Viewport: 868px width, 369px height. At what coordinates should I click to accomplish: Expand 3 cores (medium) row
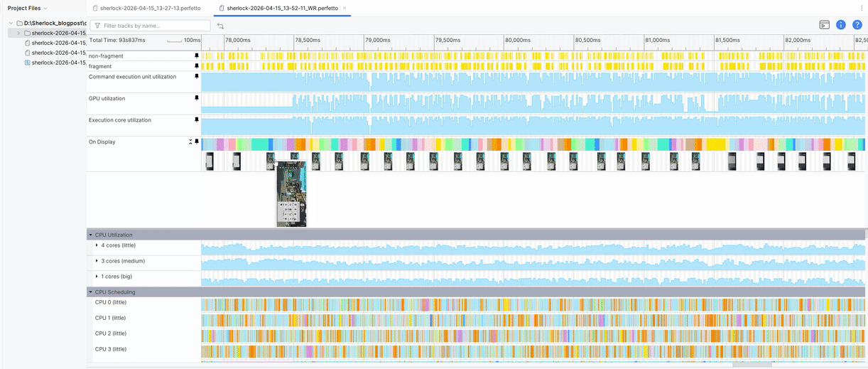click(x=97, y=261)
